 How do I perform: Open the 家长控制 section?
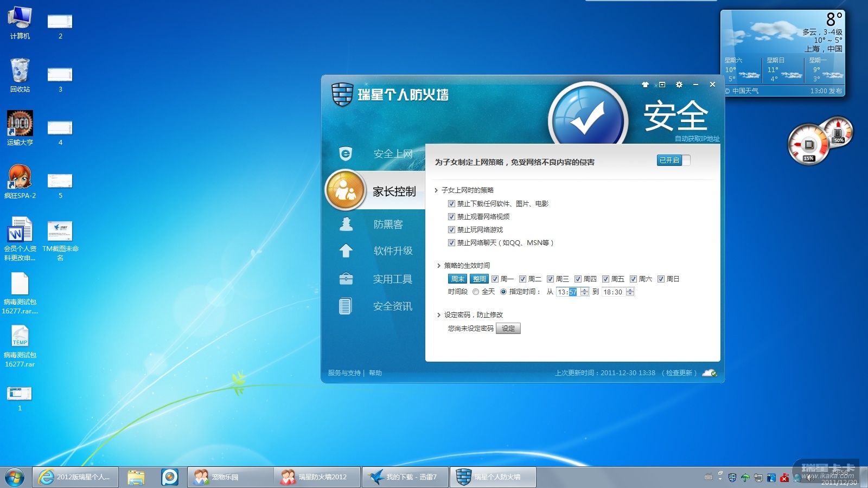point(374,191)
